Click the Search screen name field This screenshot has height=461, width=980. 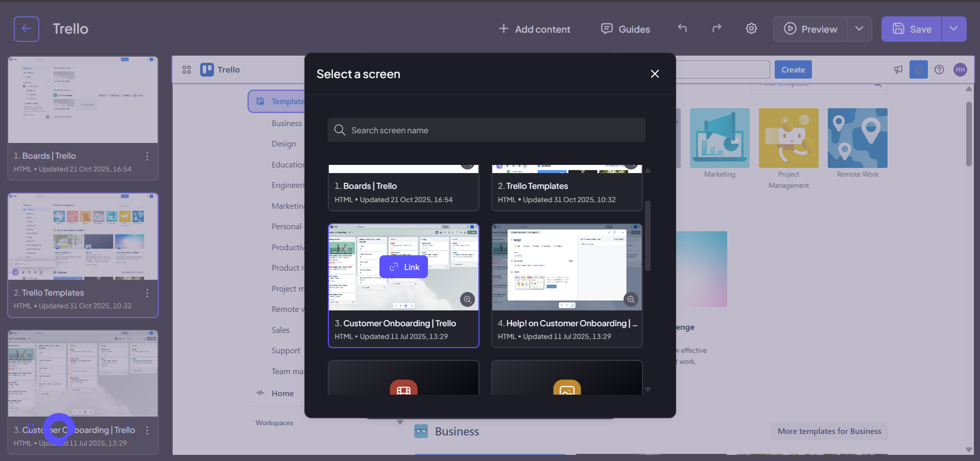pyautogui.click(x=487, y=130)
